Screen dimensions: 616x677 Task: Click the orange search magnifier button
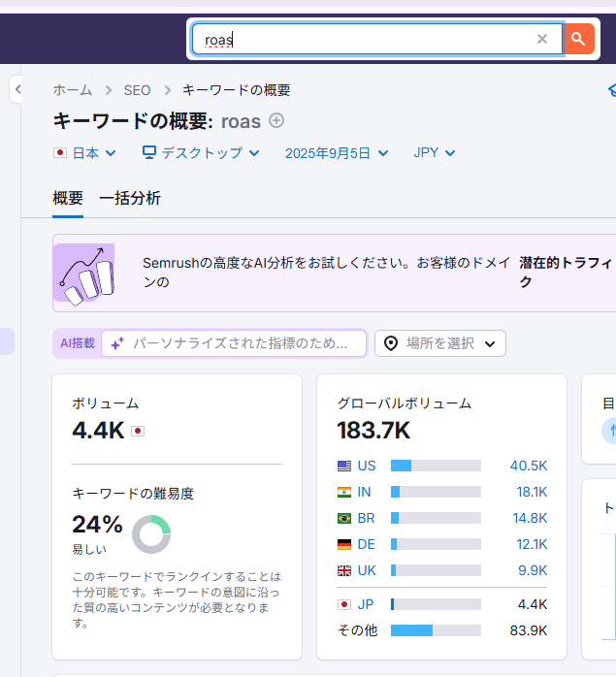point(578,39)
